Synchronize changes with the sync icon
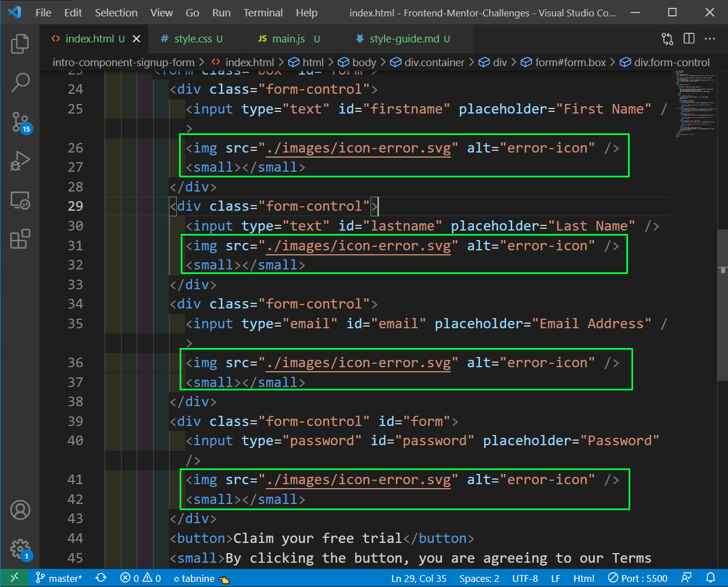The width and height of the screenshot is (728, 587). (101, 578)
